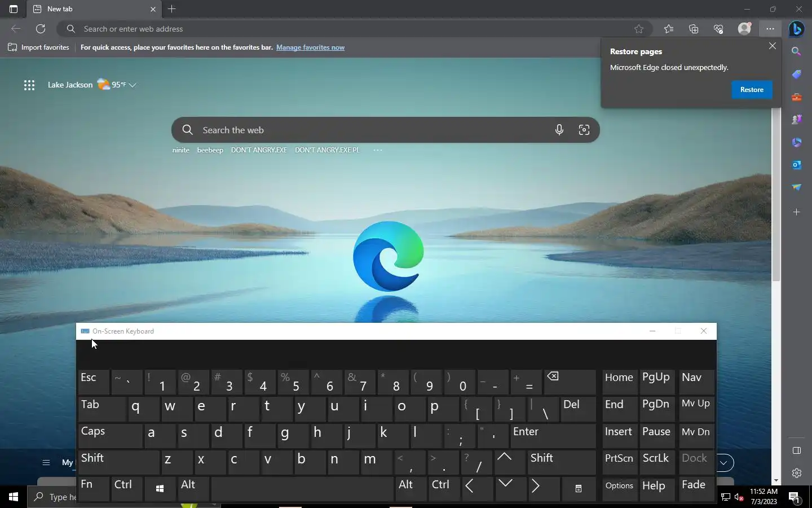The width and height of the screenshot is (812, 508).
Task: Open the sidebar Search icon
Action: pyautogui.click(x=796, y=51)
